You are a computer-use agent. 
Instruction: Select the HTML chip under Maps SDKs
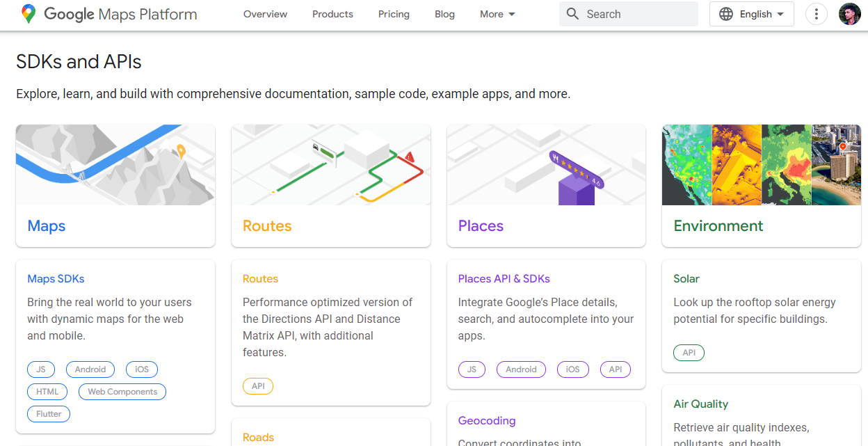pos(47,392)
